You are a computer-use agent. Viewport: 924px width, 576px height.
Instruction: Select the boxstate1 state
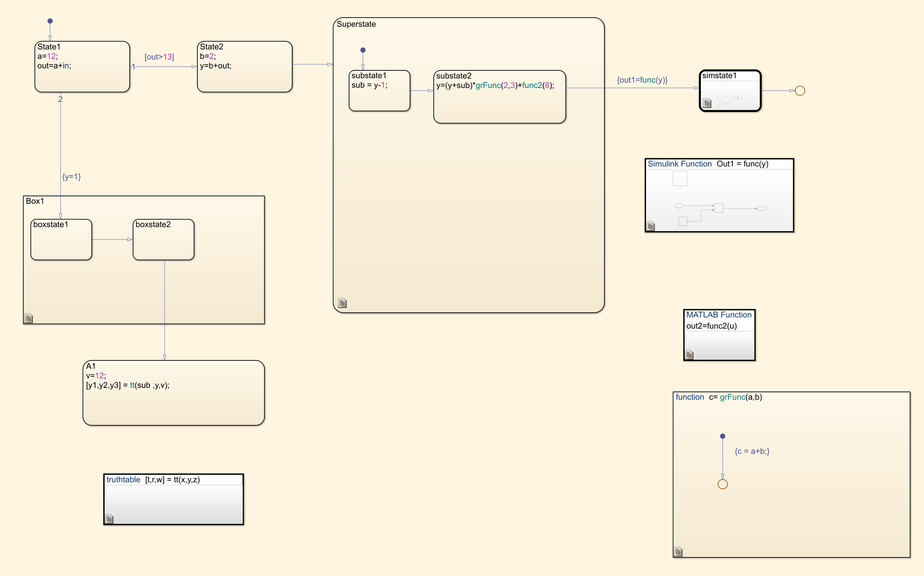(61, 240)
